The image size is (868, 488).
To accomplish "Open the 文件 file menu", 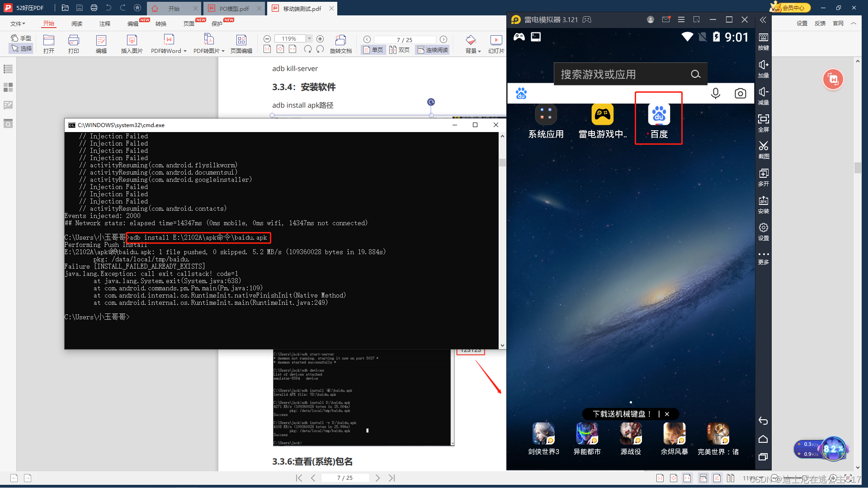I will click(x=18, y=24).
